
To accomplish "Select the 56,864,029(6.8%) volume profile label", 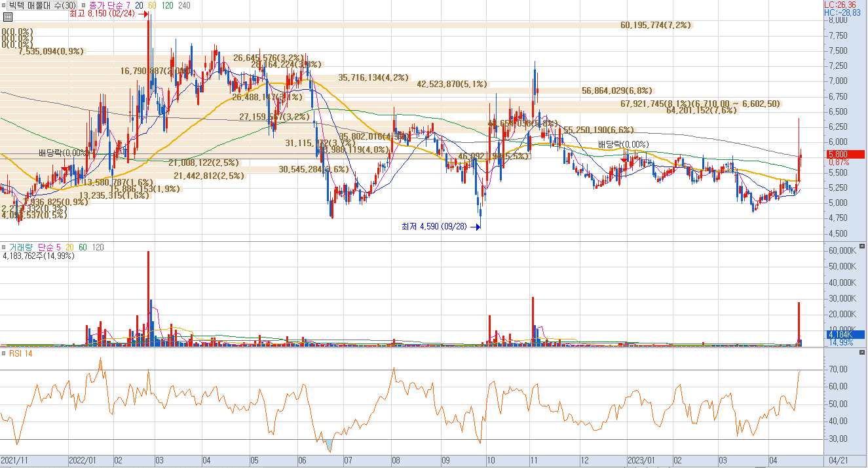I will coord(617,91).
